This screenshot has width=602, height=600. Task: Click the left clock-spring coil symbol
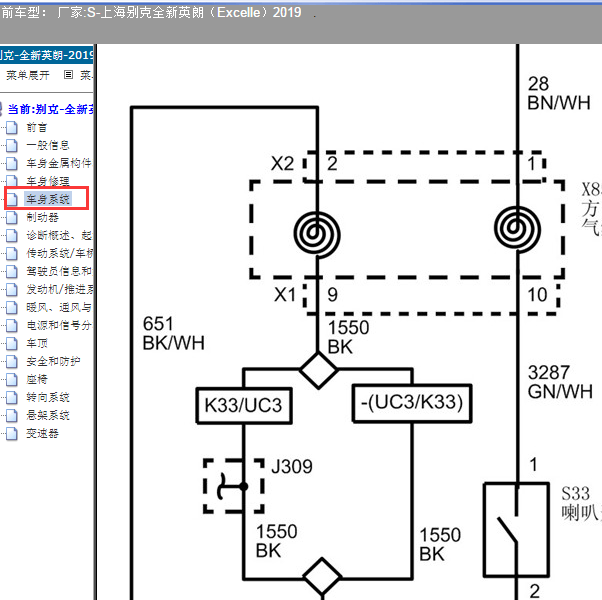click(x=317, y=233)
